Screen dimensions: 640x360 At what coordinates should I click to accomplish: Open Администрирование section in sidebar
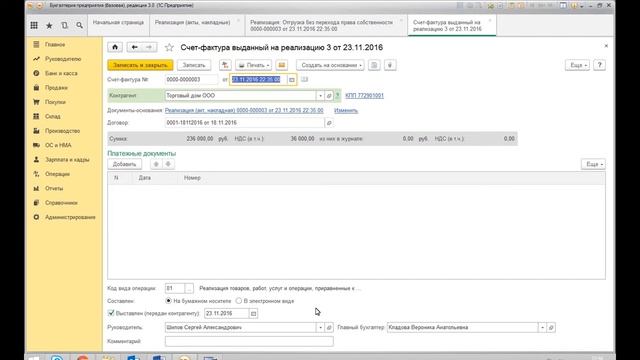(x=70, y=217)
